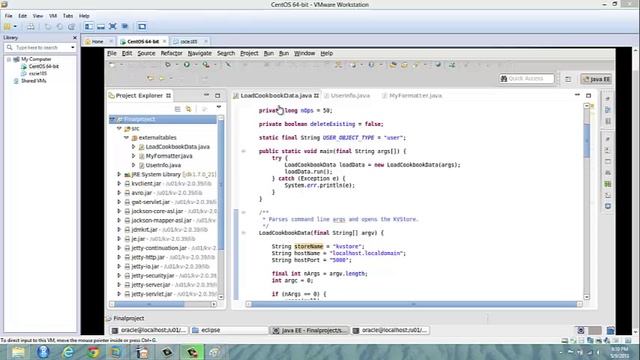Launch Google Chrome from taskbar
This screenshot has height=360, width=640.
pyautogui.click(x=93, y=352)
